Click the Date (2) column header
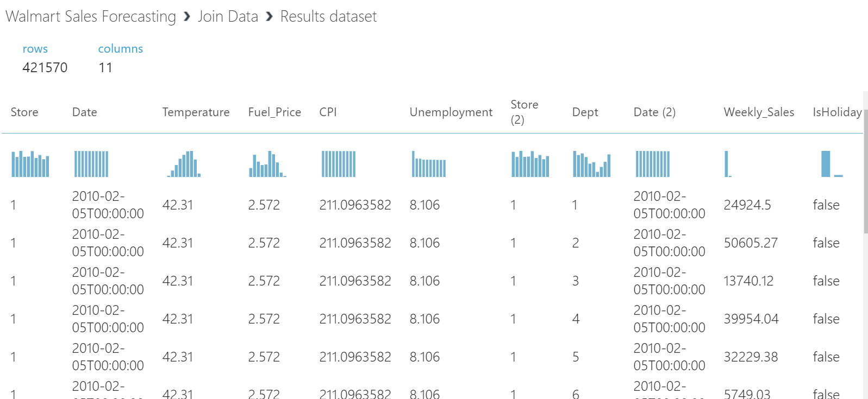 point(654,112)
